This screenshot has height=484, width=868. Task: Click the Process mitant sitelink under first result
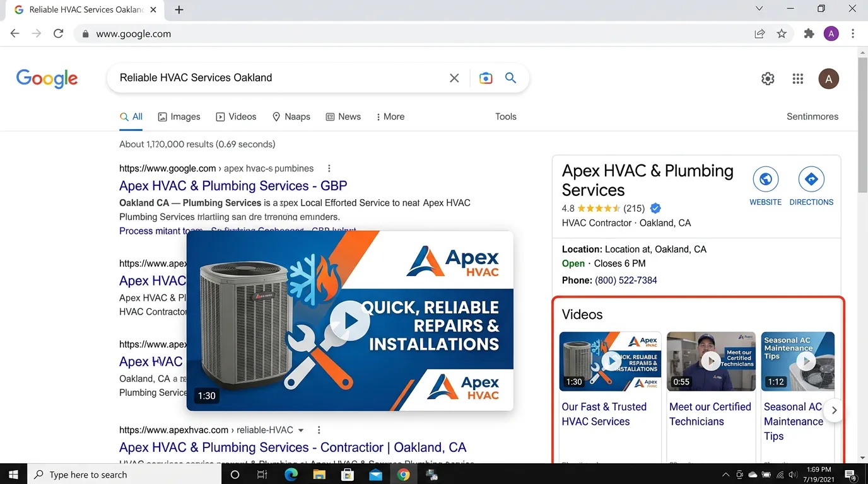tap(161, 231)
